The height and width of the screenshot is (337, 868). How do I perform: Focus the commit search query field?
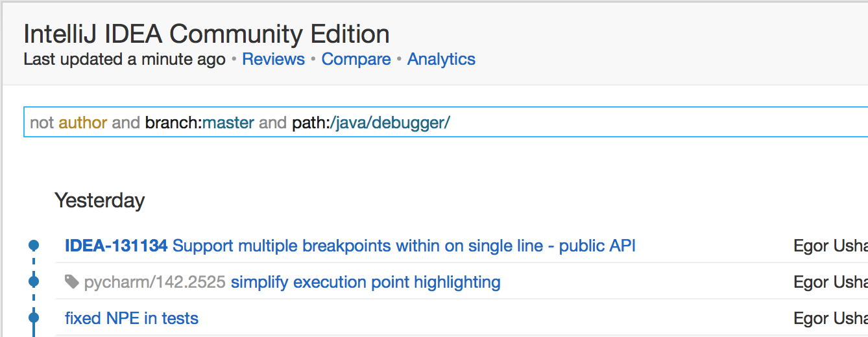tap(446, 122)
